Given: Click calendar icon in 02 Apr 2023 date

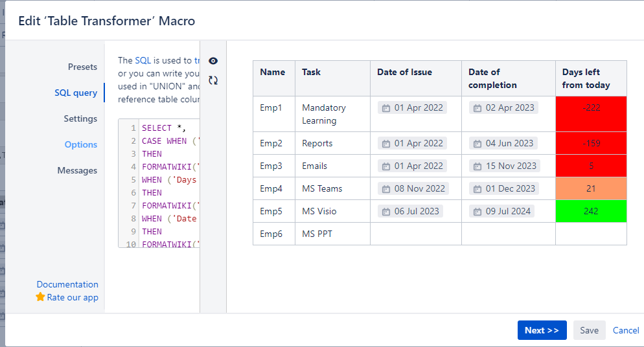Looking at the screenshot, I should point(477,107).
